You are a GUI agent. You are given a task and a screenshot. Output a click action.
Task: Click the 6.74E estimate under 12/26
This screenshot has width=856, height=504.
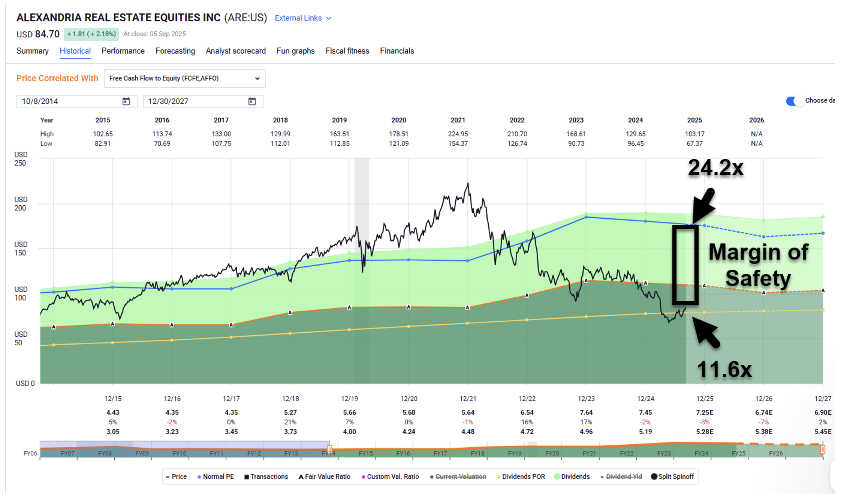(x=764, y=413)
